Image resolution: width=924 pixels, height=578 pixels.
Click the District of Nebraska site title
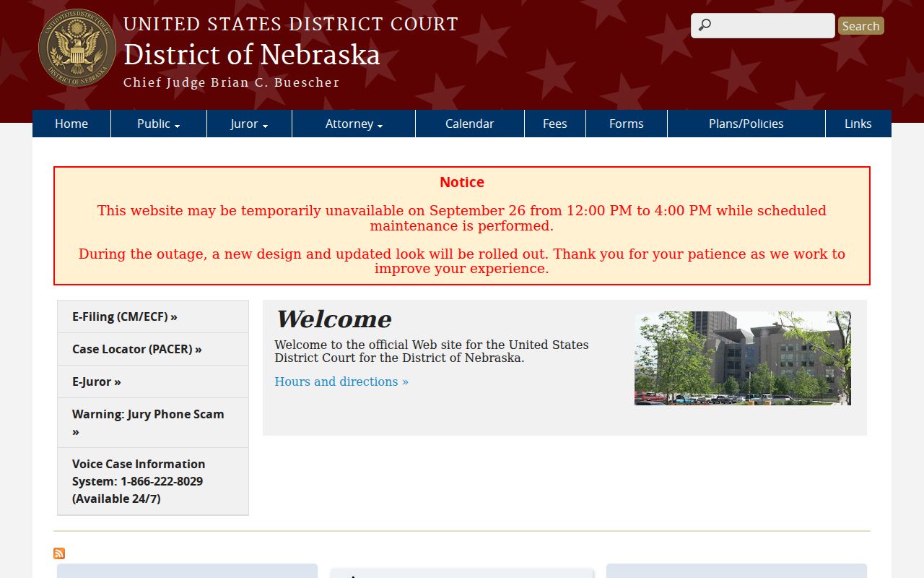(x=252, y=55)
